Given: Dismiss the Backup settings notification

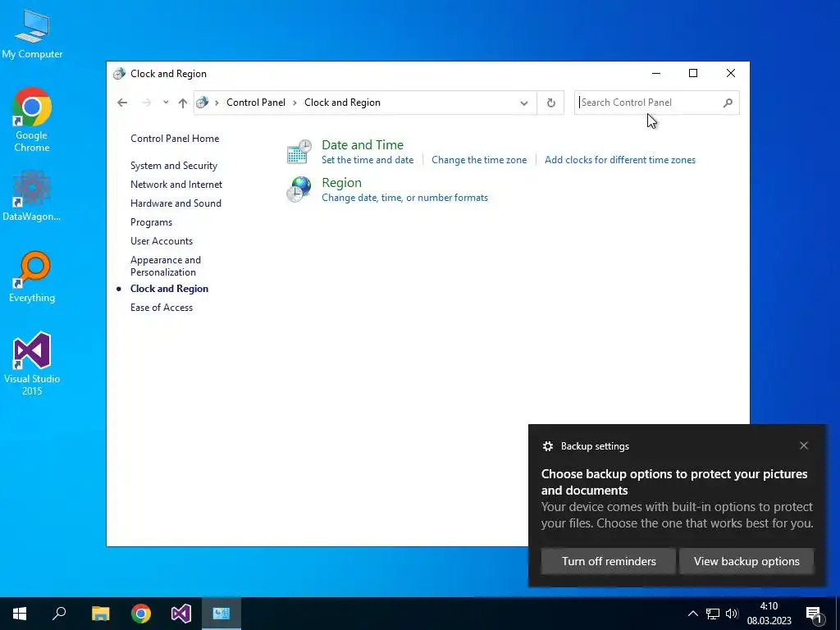Looking at the screenshot, I should coord(804,445).
